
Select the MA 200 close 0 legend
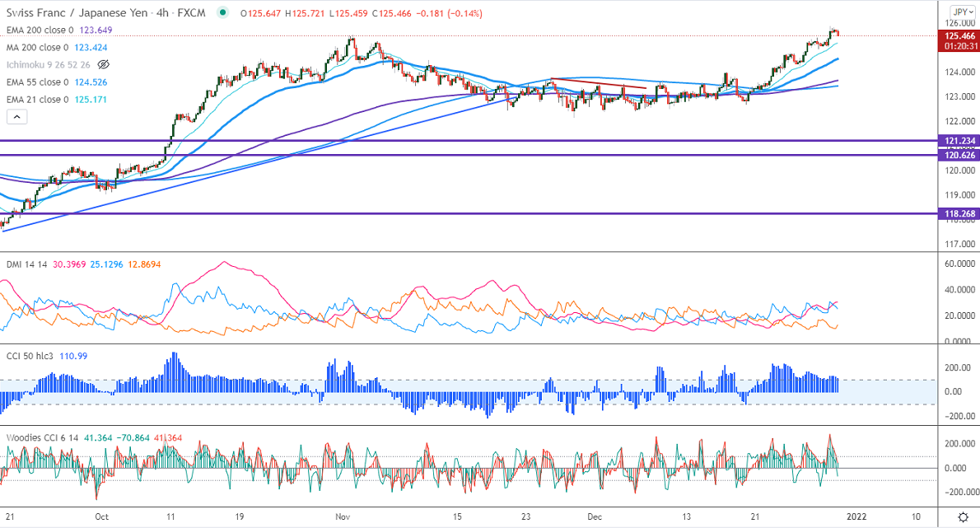pyautogui.click(x=38, y=48)
